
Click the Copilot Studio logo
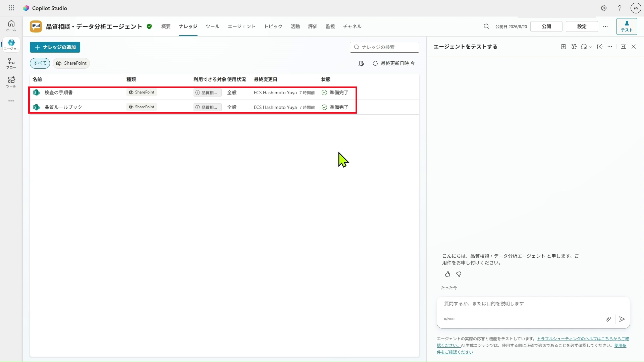[x=26, y=8]
